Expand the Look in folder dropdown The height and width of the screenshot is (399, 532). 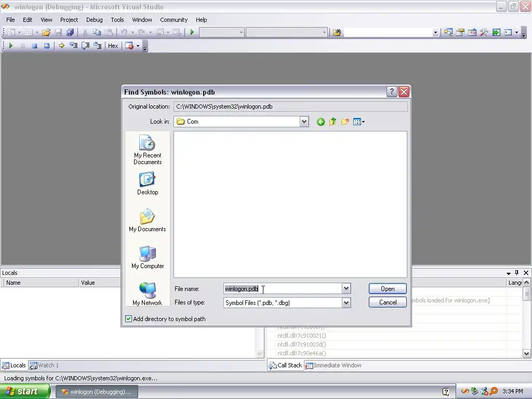[304, 122]
